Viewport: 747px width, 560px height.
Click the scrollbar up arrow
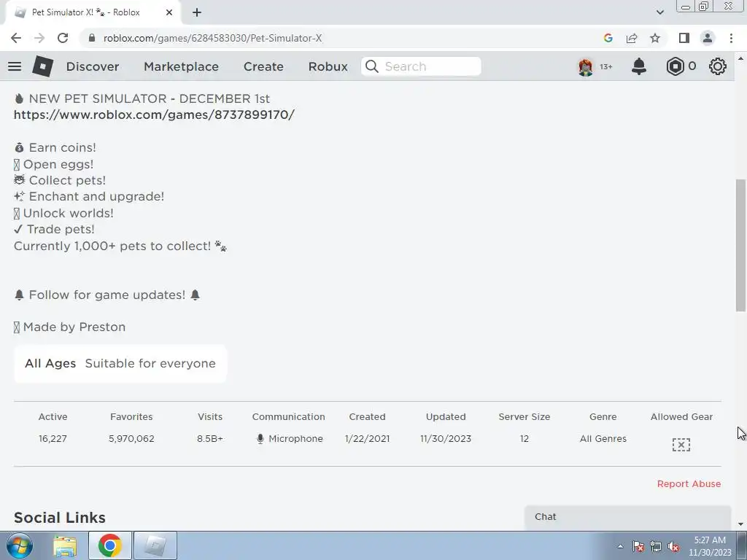740,58
